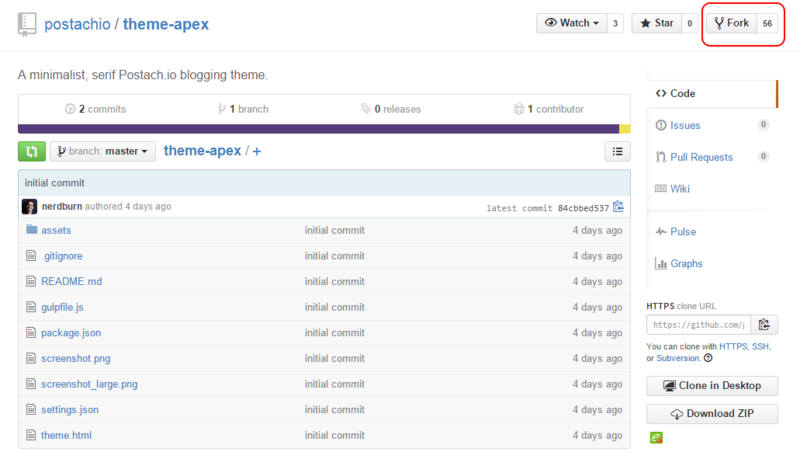Viewport: 800px width, 452px height.
Task: Copy the HTTPS clone URL to clipboard
Action: click(764, 324)
